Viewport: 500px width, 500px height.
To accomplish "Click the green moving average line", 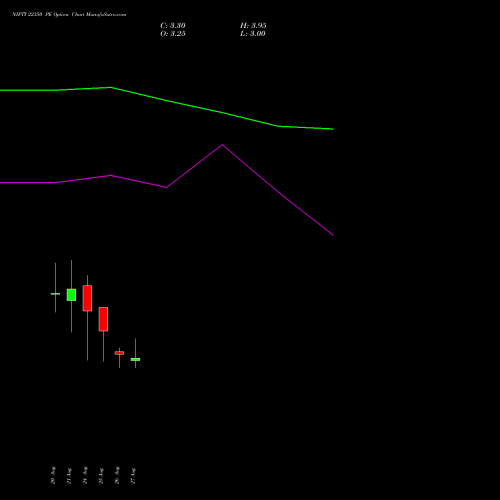I will 167,100.
